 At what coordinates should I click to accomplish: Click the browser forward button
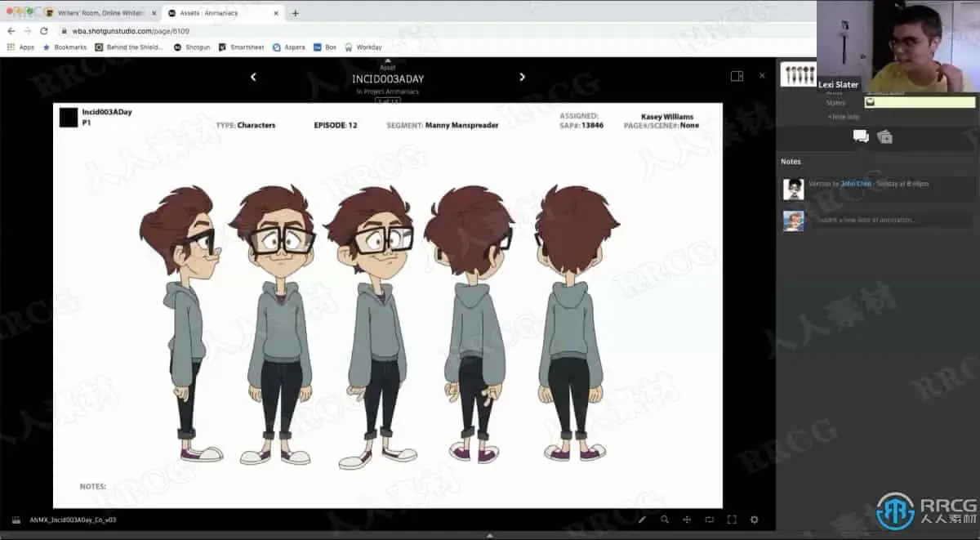27,31
